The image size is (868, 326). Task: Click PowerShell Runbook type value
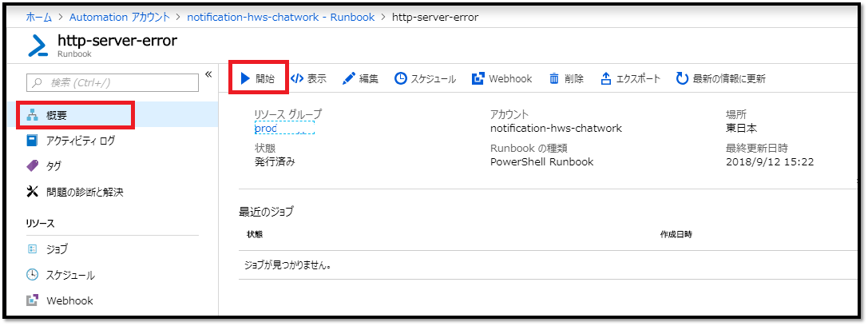tap(542, 162)
